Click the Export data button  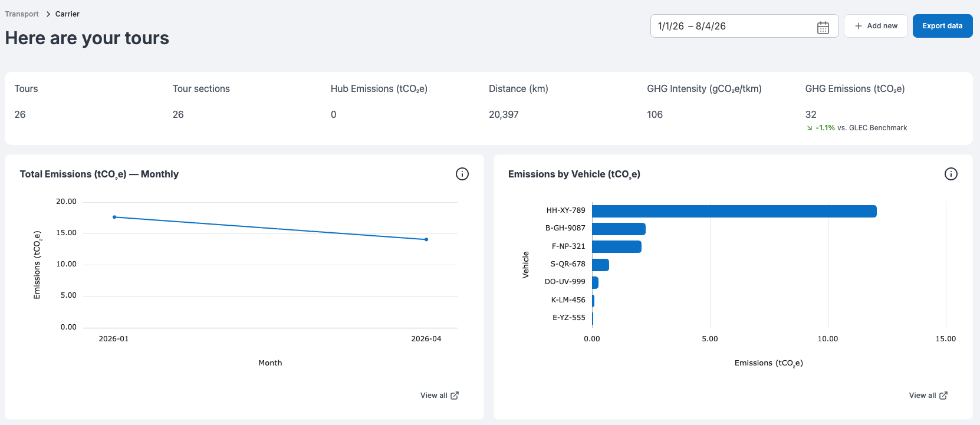pyautogui.click(x=942, y=26)
